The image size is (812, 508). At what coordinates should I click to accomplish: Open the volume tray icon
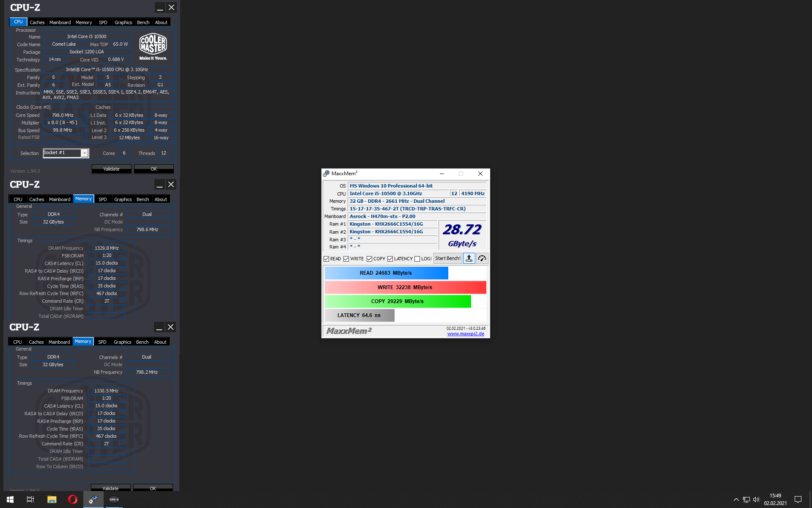(756, 500)
